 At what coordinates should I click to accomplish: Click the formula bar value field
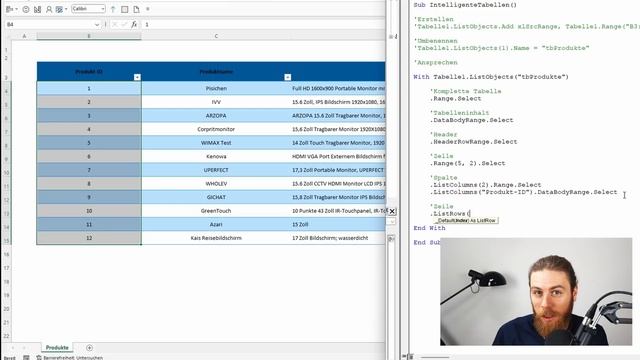click(x=263, y=24)
